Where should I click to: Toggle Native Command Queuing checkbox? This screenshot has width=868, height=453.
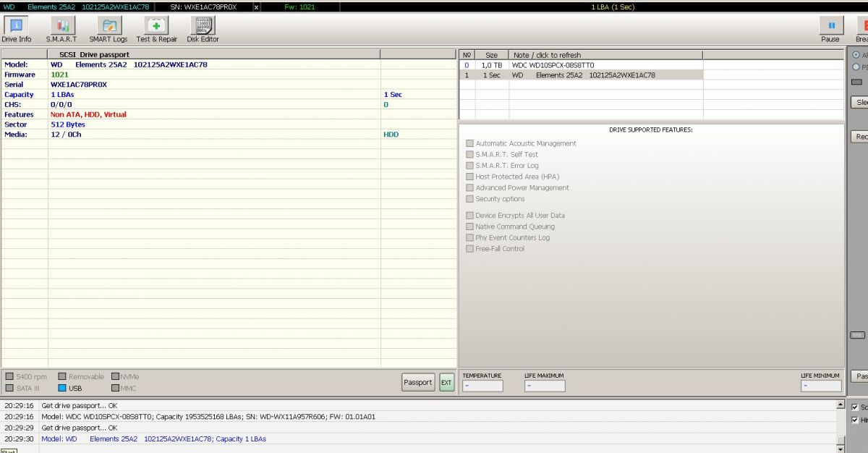point(470,226)
